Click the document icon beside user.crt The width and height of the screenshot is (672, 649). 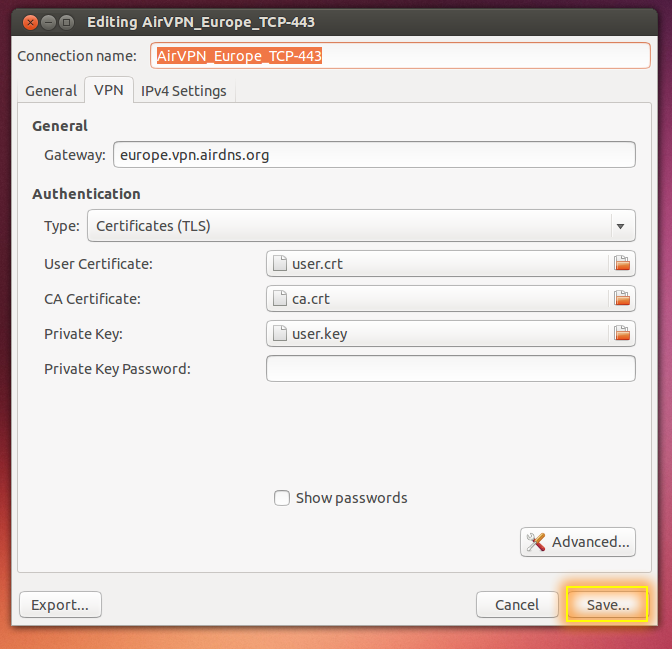click(281, 264)
